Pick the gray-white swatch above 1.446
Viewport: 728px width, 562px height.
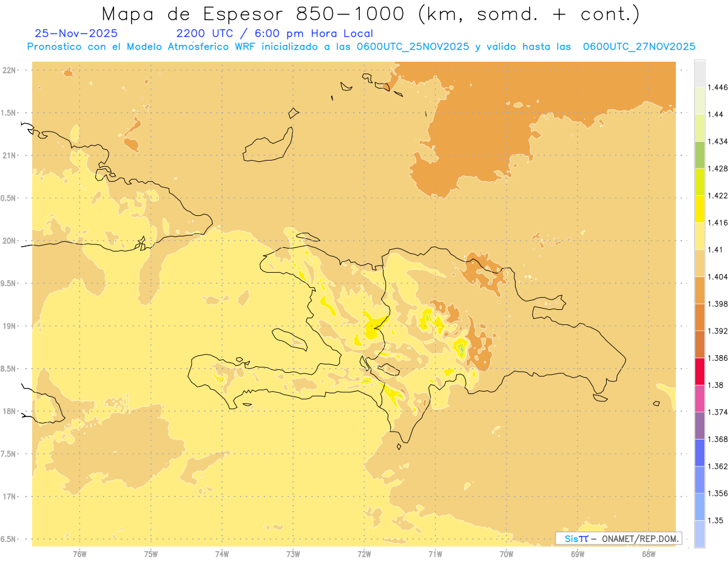point(699,73)
